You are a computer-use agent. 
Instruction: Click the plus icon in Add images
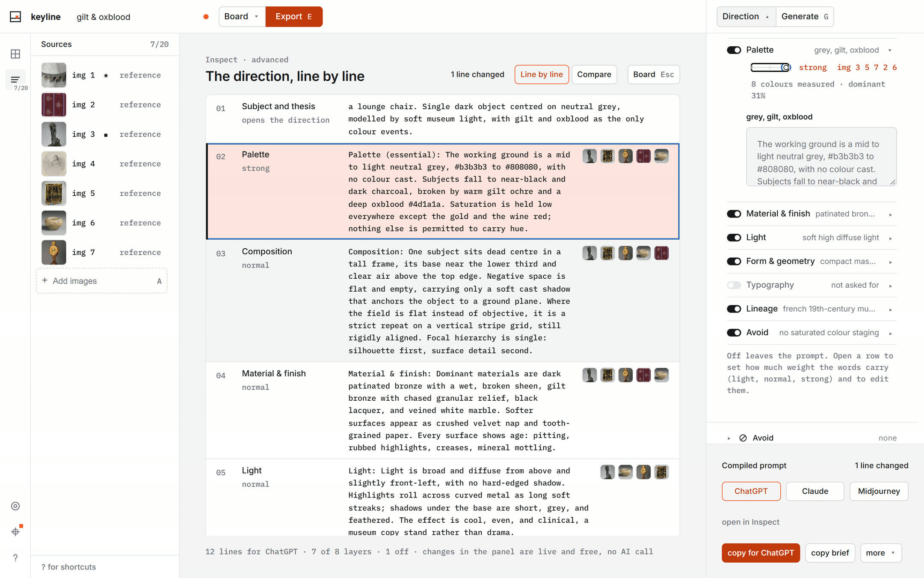coord(44,280)
